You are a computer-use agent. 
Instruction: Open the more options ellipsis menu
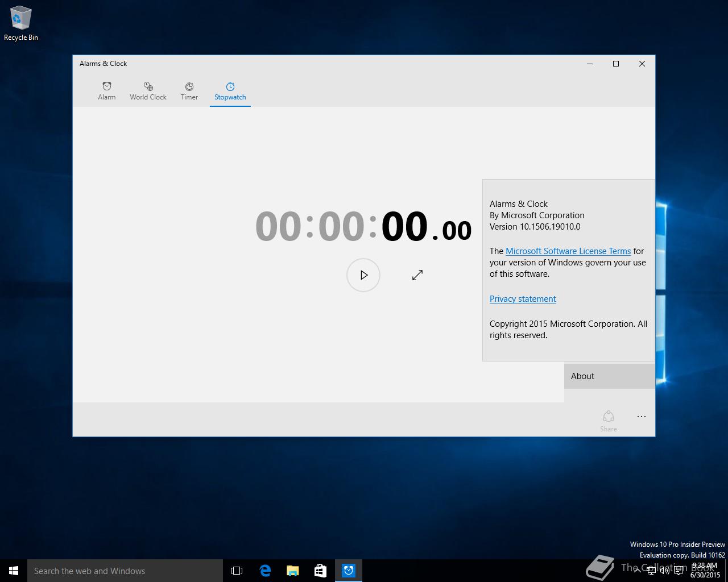(642, 417)
